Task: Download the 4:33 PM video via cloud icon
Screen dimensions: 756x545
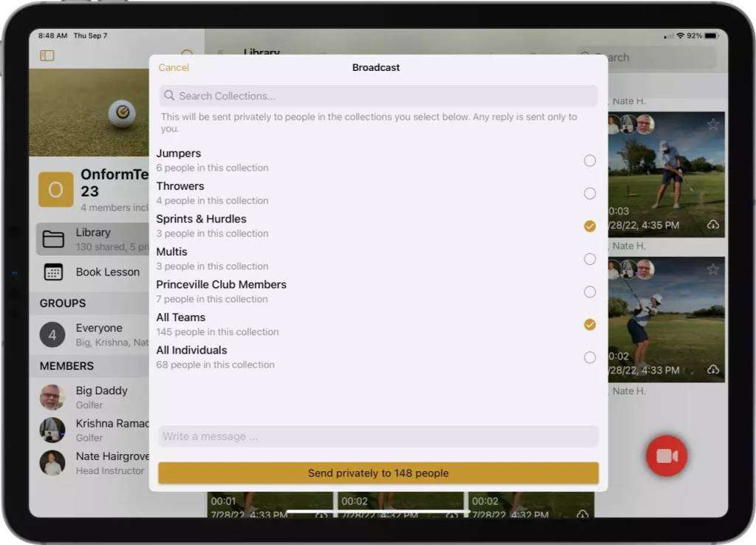Action: [x=713, y=370]
